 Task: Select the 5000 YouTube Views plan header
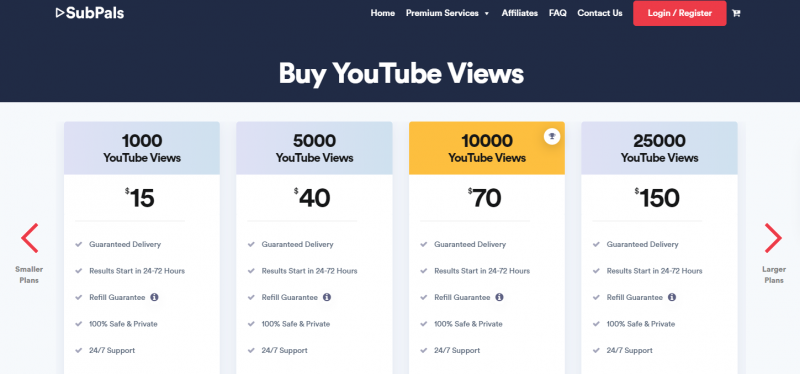coord(314,148)
